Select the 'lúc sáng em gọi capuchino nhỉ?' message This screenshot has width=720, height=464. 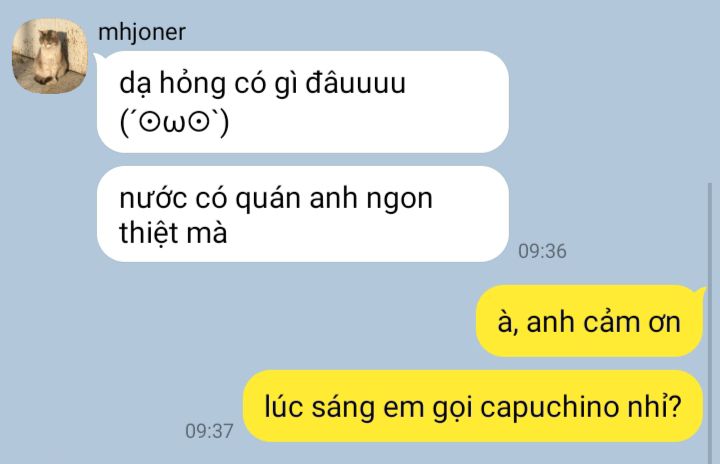pos(473,406)
